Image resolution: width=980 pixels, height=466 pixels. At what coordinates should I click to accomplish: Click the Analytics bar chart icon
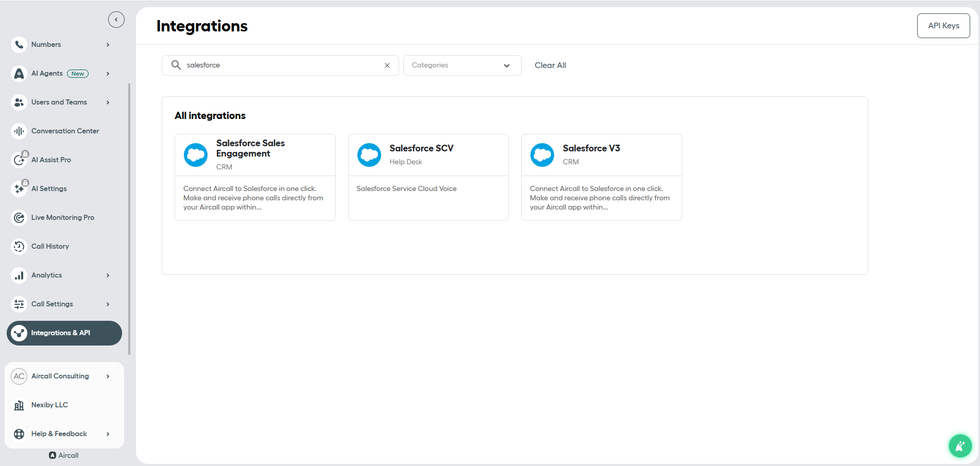tap(19, 275)
